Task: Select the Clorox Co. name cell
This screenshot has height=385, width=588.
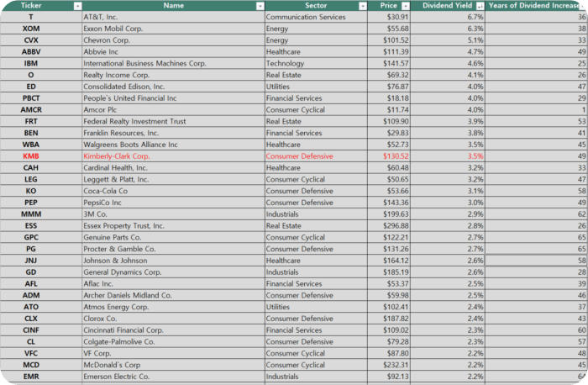Action: 173,319
